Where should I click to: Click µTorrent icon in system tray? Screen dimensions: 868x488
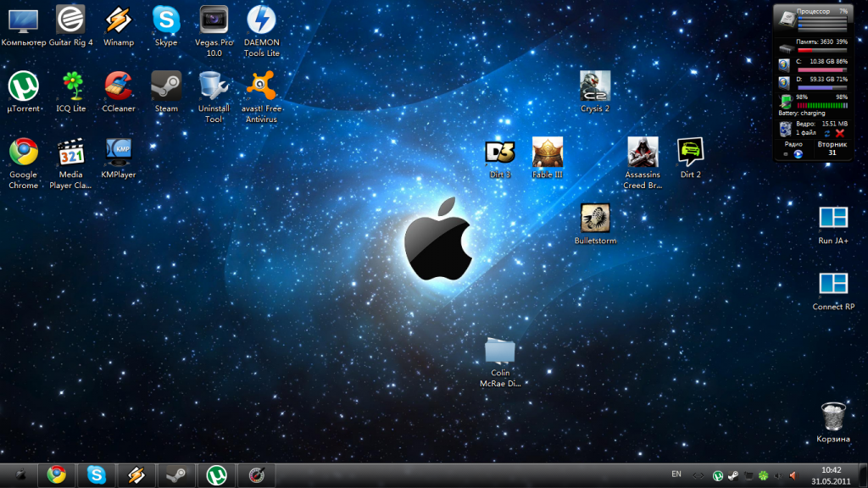[718, 475]
